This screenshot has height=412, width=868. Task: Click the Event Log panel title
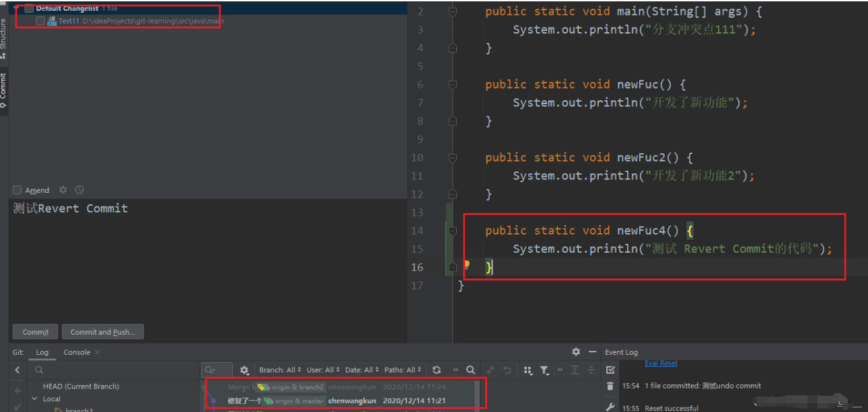pyautogui.click(x=621, y=352)
